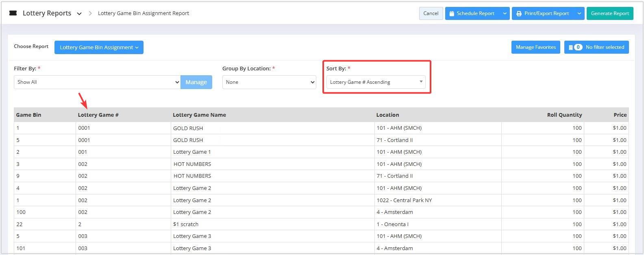Open the Group By Location dropdown
Image resolution: width=644 pixels, height=255 pixels.
pos(269,82)
